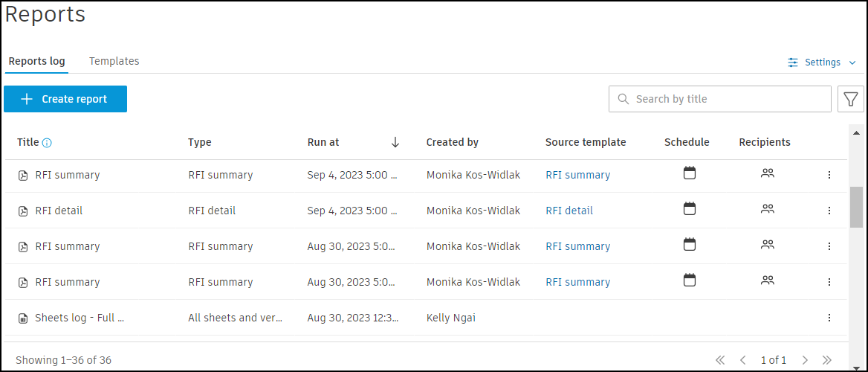Open the RFI detail source template link
The image size is (868, 372).
tap(569, 211)
